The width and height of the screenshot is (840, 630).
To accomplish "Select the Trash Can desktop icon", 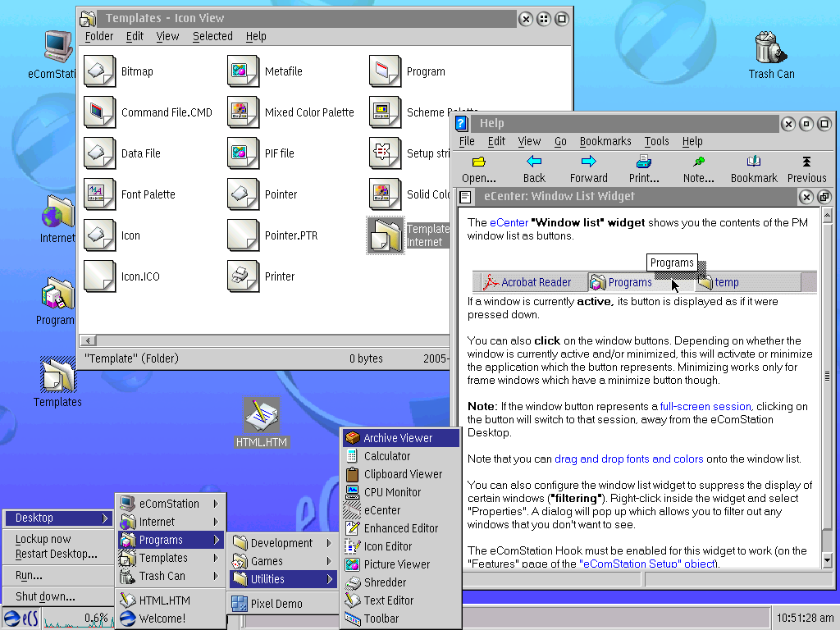I will click(770, 48).
